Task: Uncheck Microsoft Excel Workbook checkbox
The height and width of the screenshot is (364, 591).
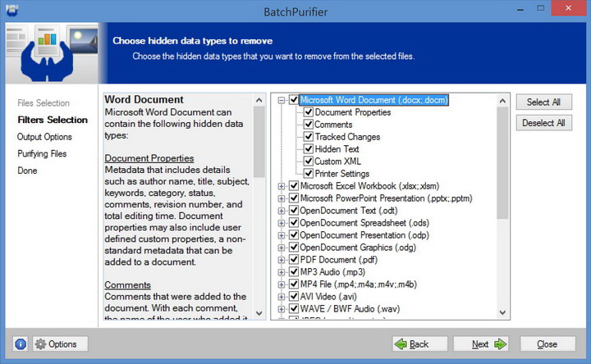Action: pyautogui.click(x=294, y=185)
